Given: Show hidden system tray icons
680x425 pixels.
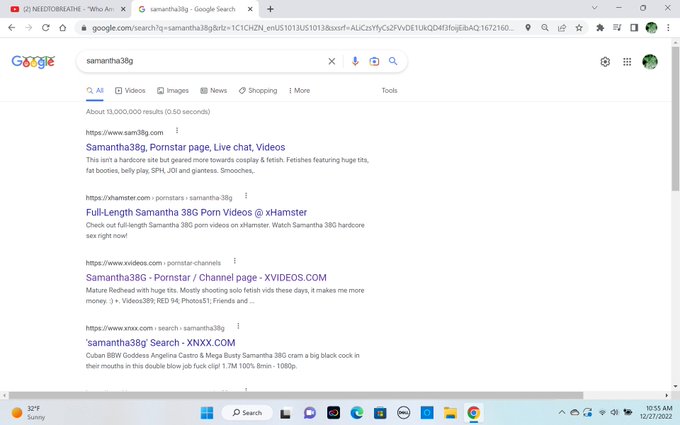Looking at the screenshot, I should coord(562,412).
